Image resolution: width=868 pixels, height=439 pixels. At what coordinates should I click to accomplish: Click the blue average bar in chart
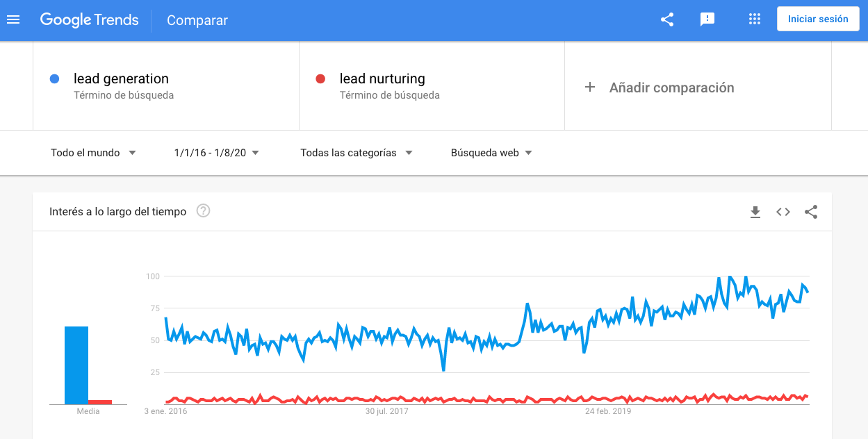[x=76, y=365]
